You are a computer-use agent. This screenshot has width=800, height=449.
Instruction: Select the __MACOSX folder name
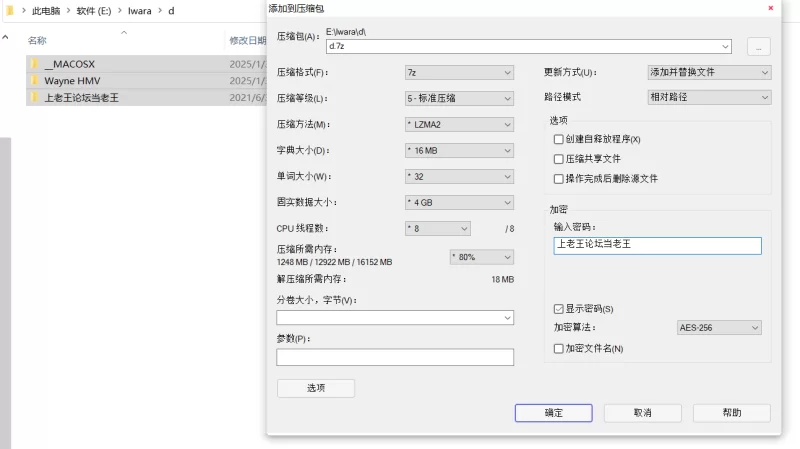(69, 64)
